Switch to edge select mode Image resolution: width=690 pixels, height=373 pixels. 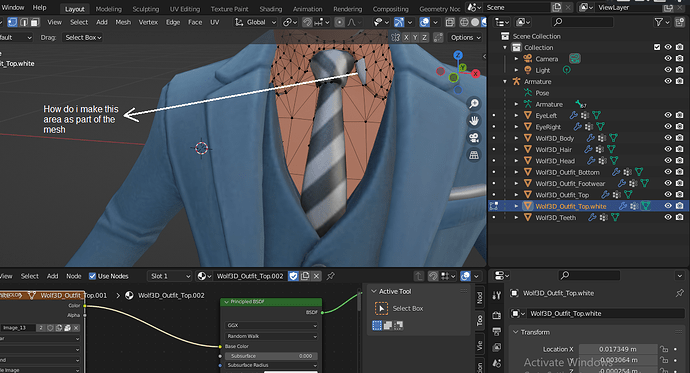pyautogui.click(x=24, y=22)
